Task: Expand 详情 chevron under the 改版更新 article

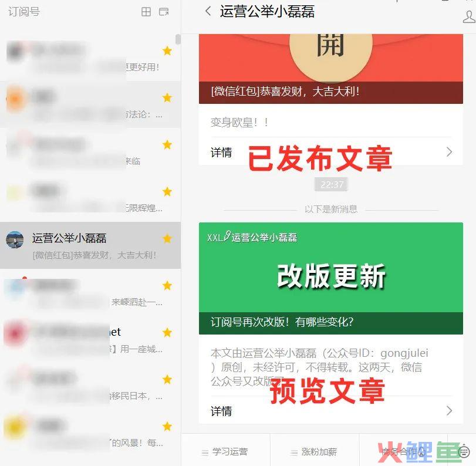Action: 449,411
